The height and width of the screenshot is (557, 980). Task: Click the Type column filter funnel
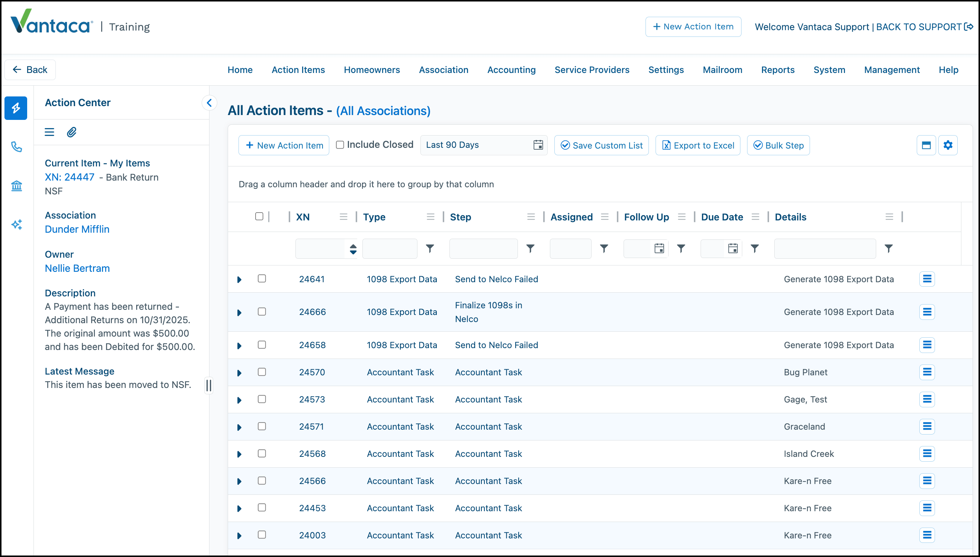pyautogui.click(x=430, y=249)
